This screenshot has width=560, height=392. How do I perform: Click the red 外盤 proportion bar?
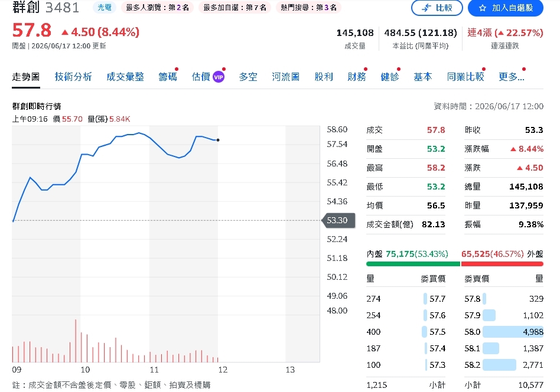pos(502,264)
